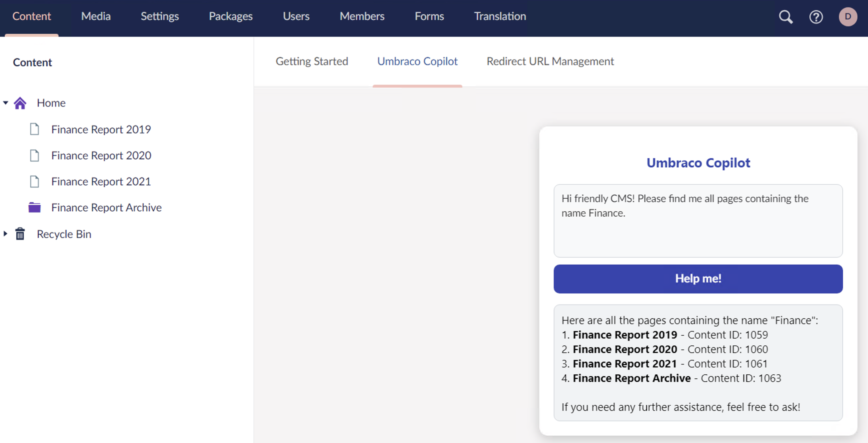The image size is (868, 443).
Task: Open Finance Report 2019 in the tree
Action: tap(101, 129)
